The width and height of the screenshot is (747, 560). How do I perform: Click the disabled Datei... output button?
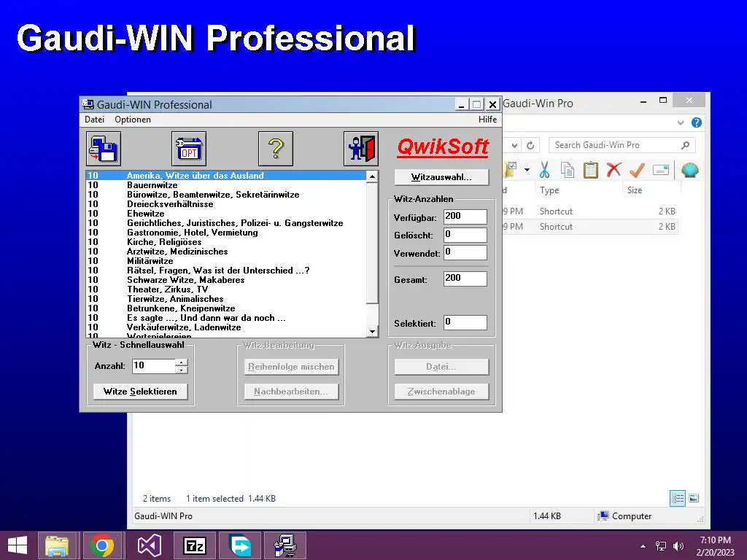click(441, 367)
